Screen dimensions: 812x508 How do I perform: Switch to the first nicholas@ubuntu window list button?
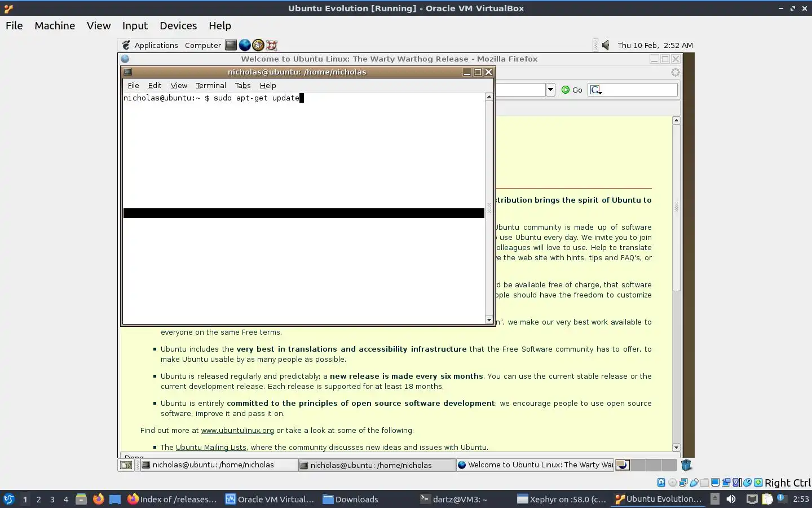coord(219,465)
